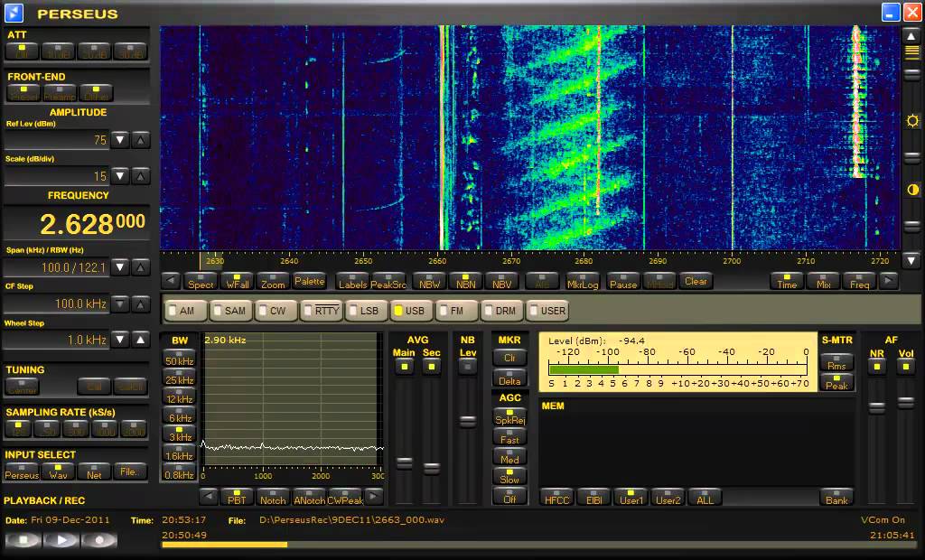
Task: Toggle the Sec averaging switch
Action: [432, 367]
